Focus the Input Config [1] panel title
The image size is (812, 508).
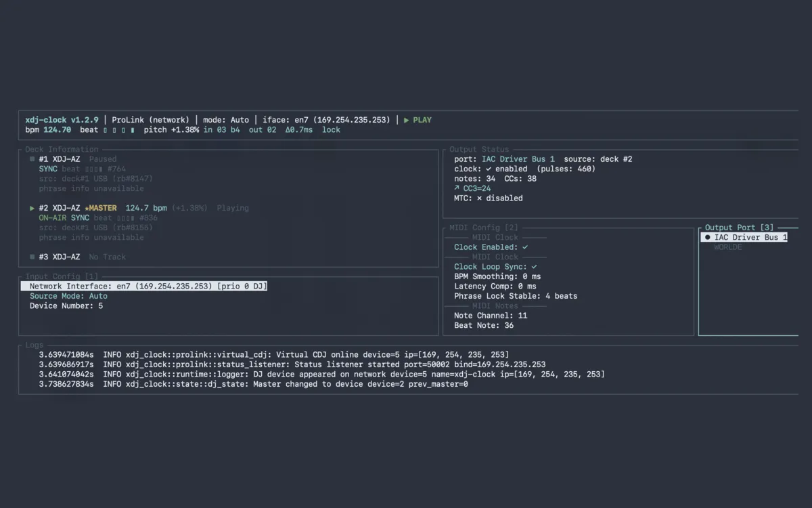click(62, 276)
